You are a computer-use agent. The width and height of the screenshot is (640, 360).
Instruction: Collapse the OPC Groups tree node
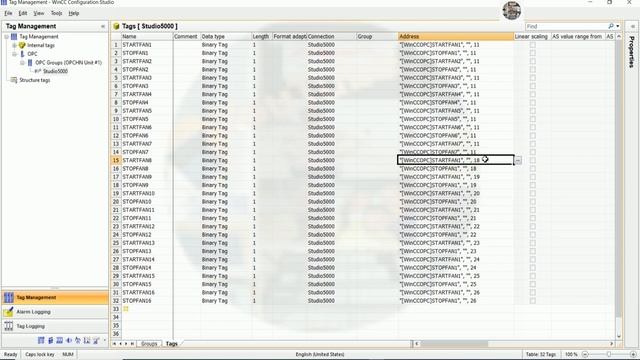click(x=22, y=62)
